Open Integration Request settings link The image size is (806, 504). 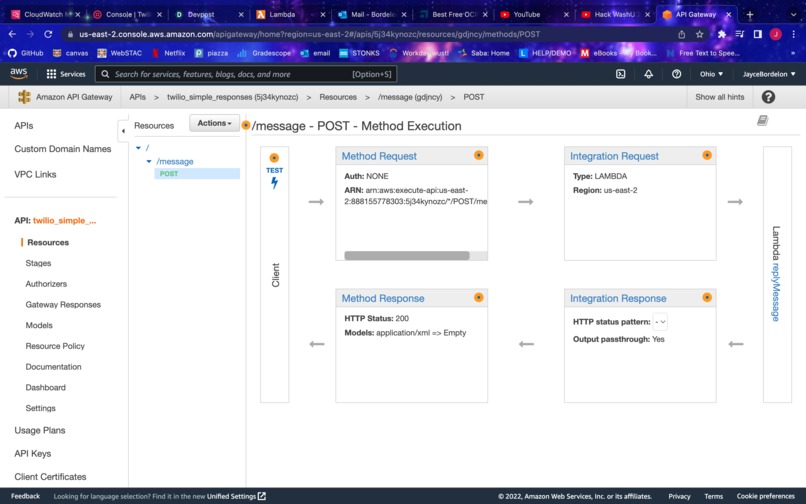pos(614,156)
